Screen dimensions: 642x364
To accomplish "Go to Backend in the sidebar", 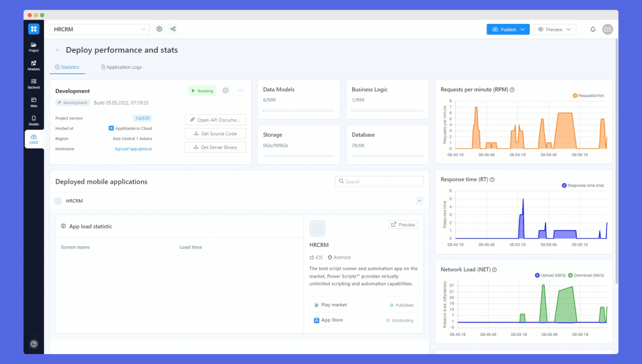I will coord(34,84).
